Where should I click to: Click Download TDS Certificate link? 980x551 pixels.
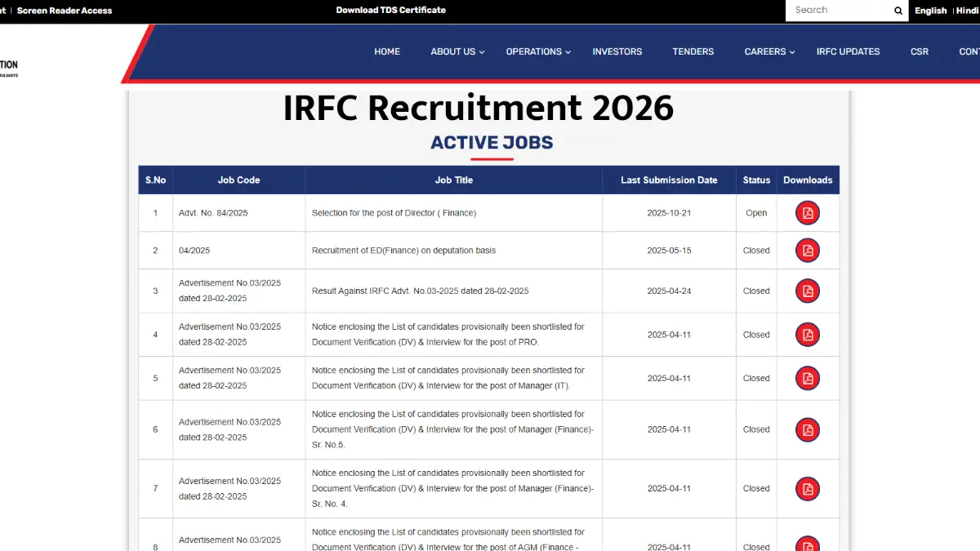(x=390, y=10)
